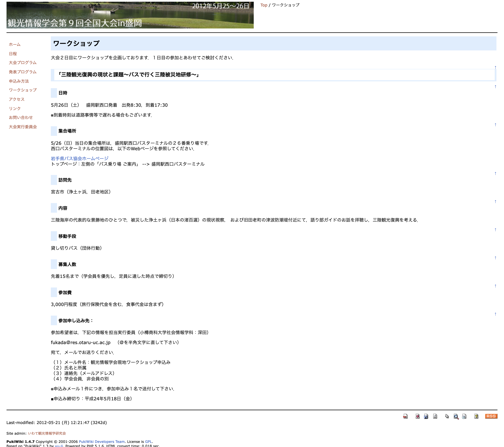Click the ↑ arrow above the 三陸観光復興 heading
504x447 pixels.
click(495, 67)
